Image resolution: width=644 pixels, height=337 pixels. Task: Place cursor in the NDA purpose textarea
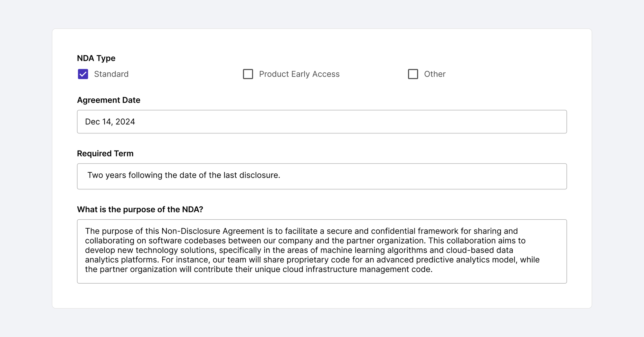click(x=322, y=251)
